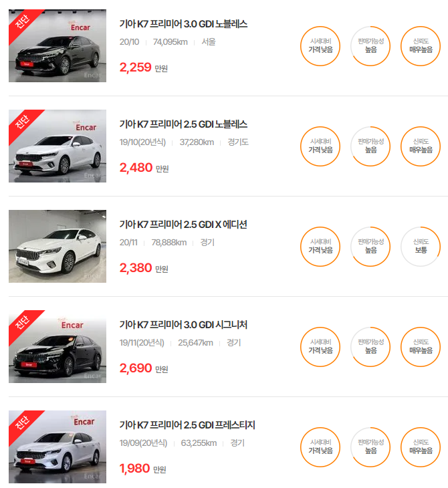The width and height of the screenshot is (448, 488).
Task: Click 신뢰도 보통 circle on X 에디션 listing
Action: (x=421, y=247)
